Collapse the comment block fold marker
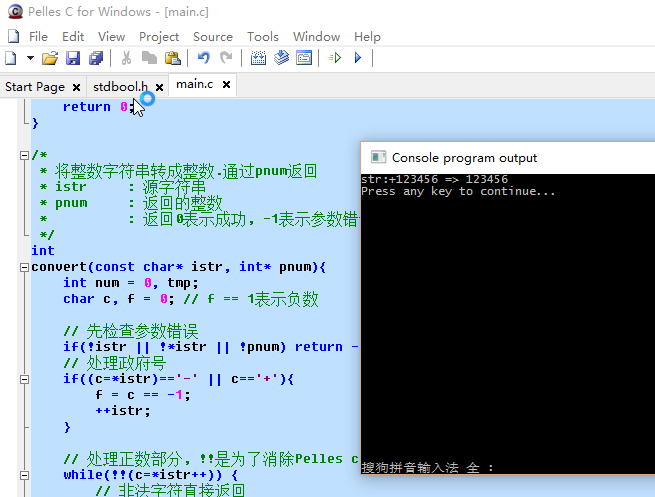The width and height of the screenshot is (655, 497). (x=25, y=155)
